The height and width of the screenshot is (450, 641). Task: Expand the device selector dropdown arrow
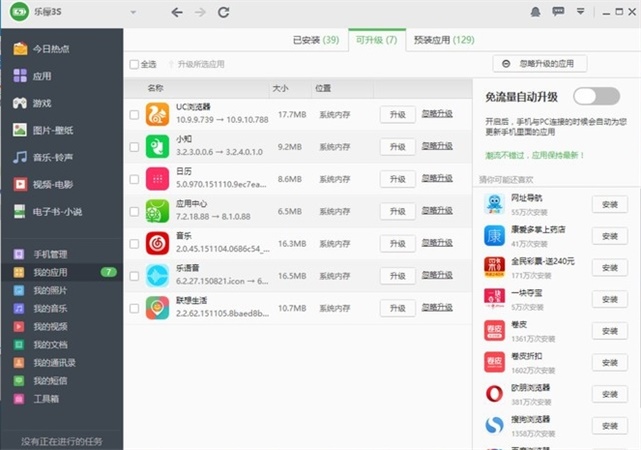click(133, 12)
